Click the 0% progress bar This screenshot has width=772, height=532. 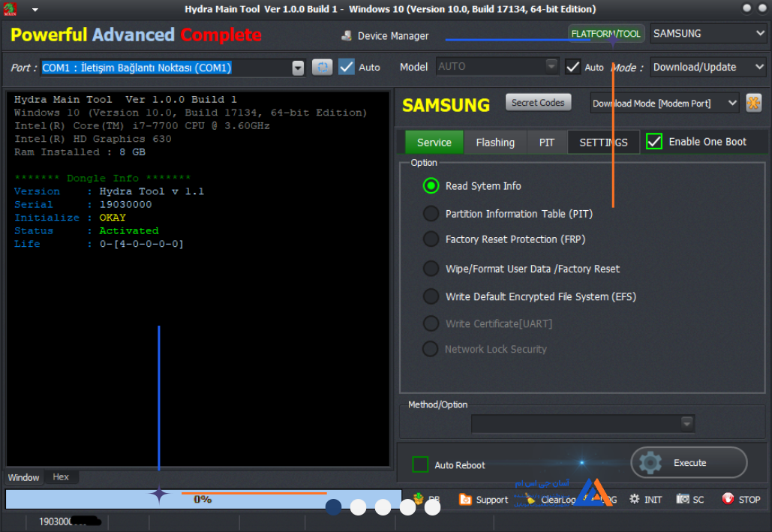point(203,499)
